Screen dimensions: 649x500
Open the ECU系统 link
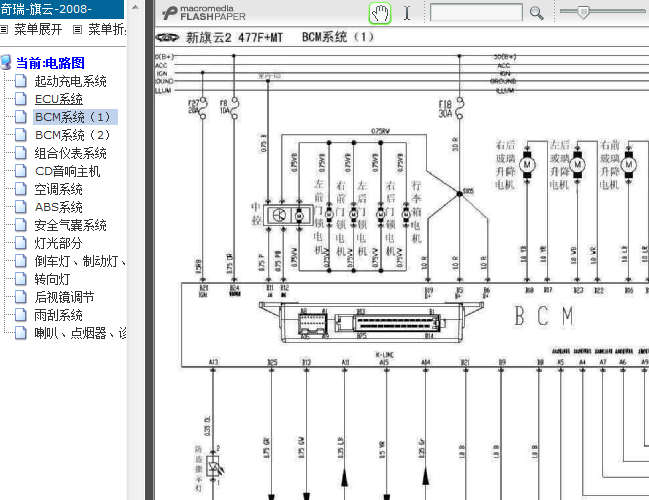(x=59, y=99)
